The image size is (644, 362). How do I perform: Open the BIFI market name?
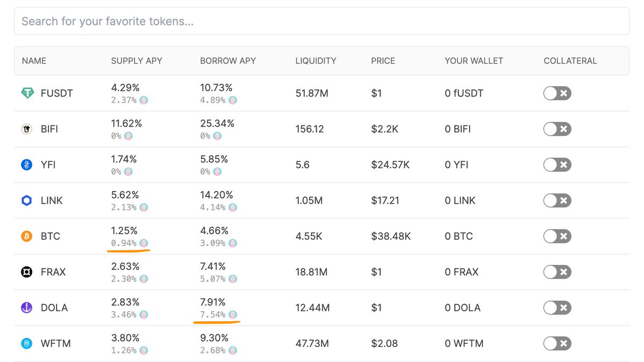coord(49,129)
